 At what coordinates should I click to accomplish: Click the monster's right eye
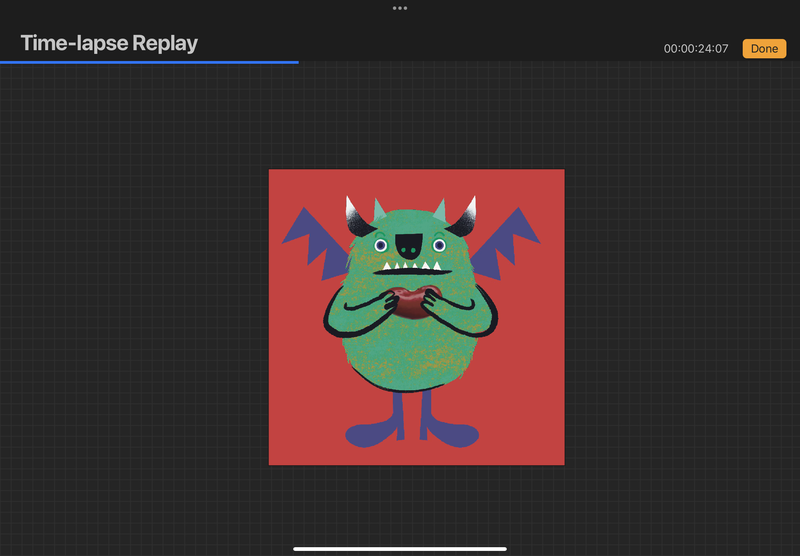(438, 245)
